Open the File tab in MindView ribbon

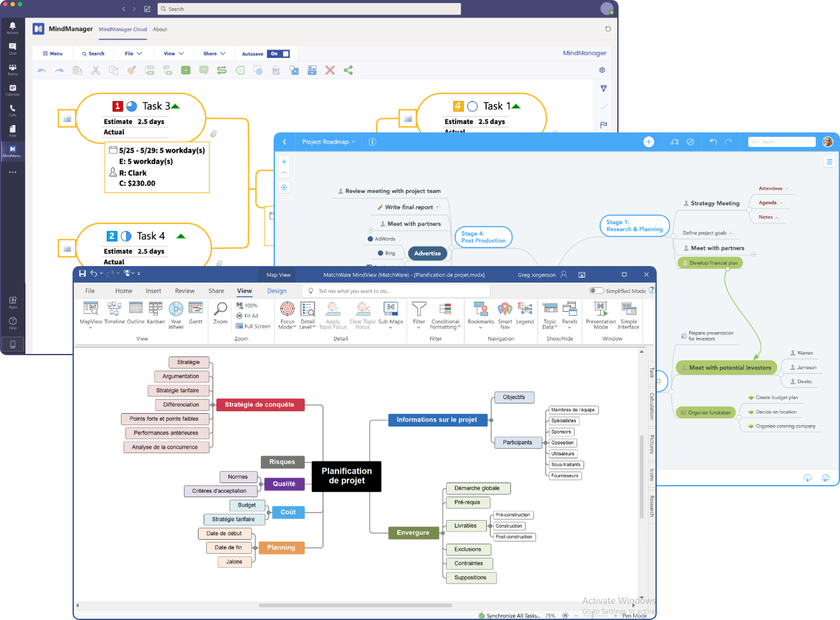tap(90, 291)
